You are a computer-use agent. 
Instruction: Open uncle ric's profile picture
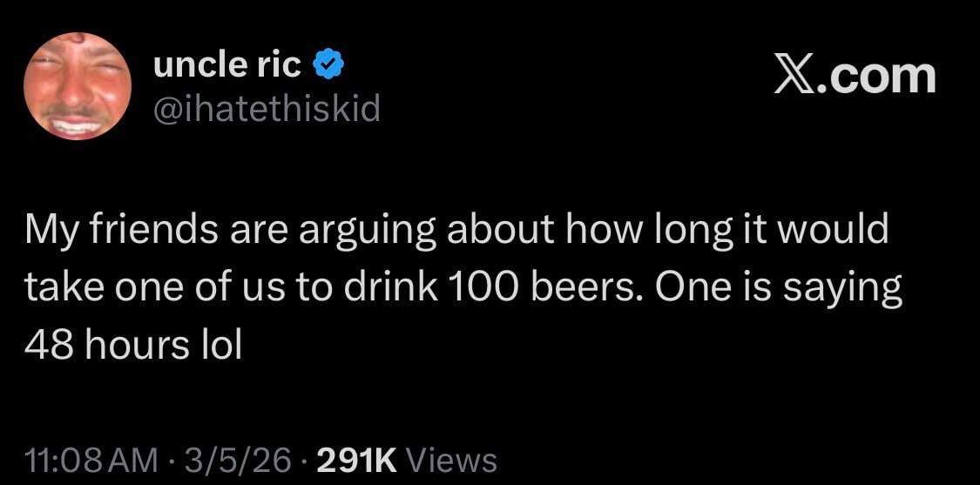click(78, 86)
